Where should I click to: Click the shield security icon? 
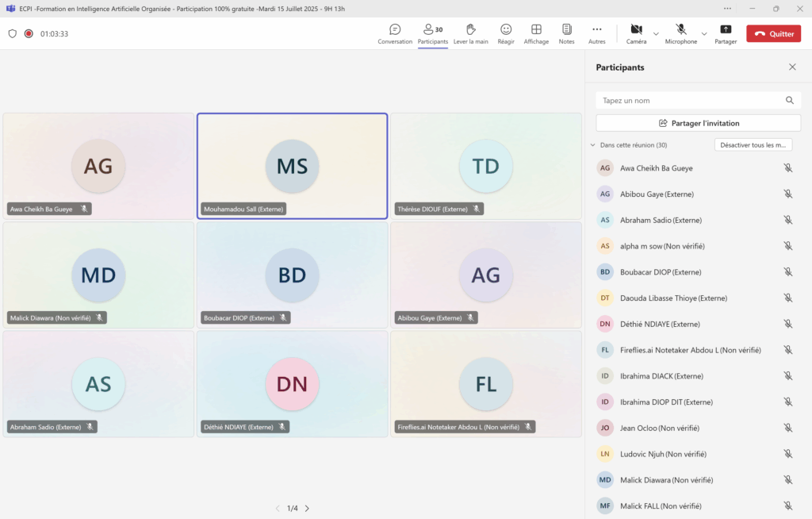(12, 34)
